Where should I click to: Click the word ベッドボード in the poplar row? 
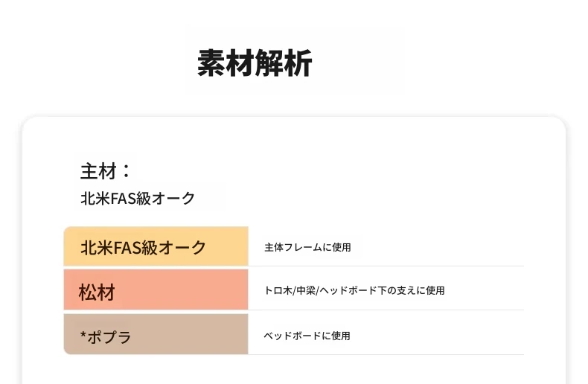click(x=292, y=336)
